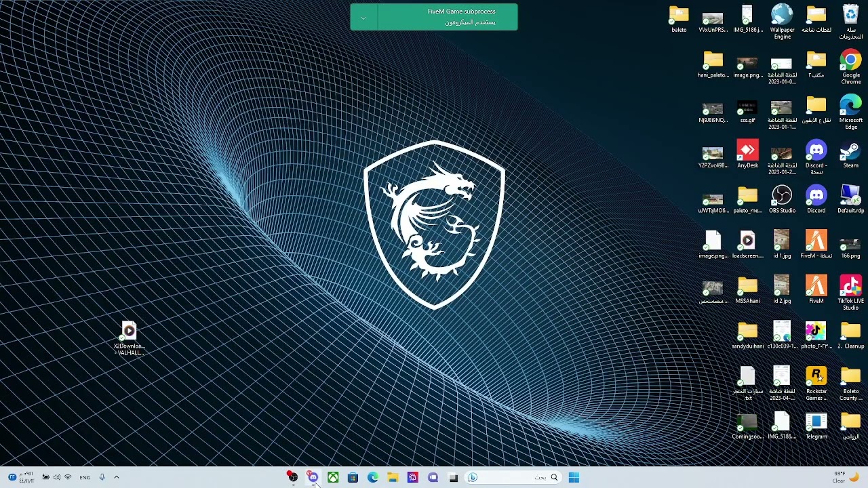Open File Explorer from the taskbar
868x488 pixels.
[393, 477]
